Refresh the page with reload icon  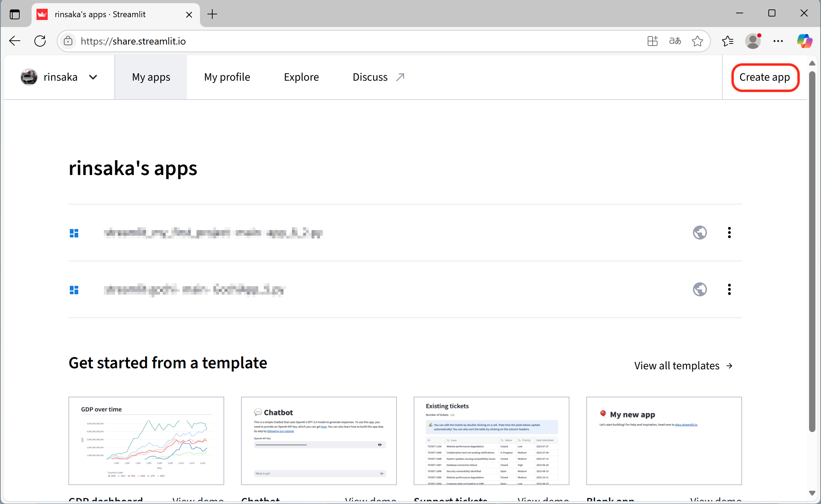pyautogui.click(x=40, y=41)
